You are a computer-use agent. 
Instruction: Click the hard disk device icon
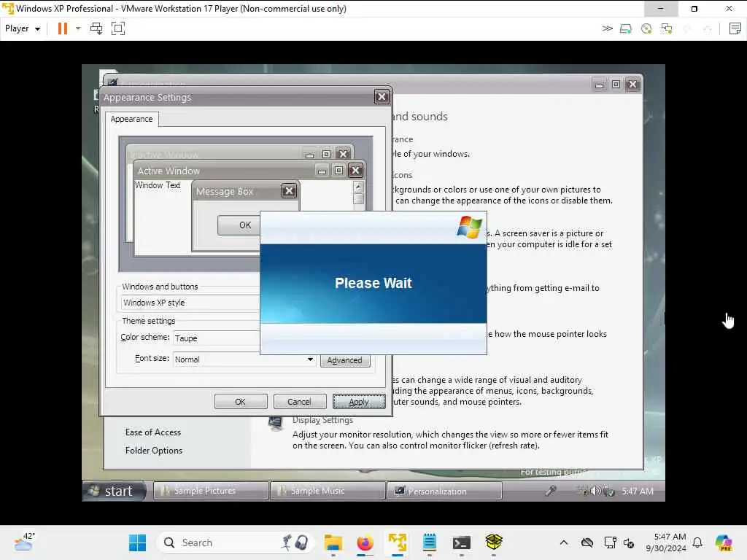click(625, 28)
